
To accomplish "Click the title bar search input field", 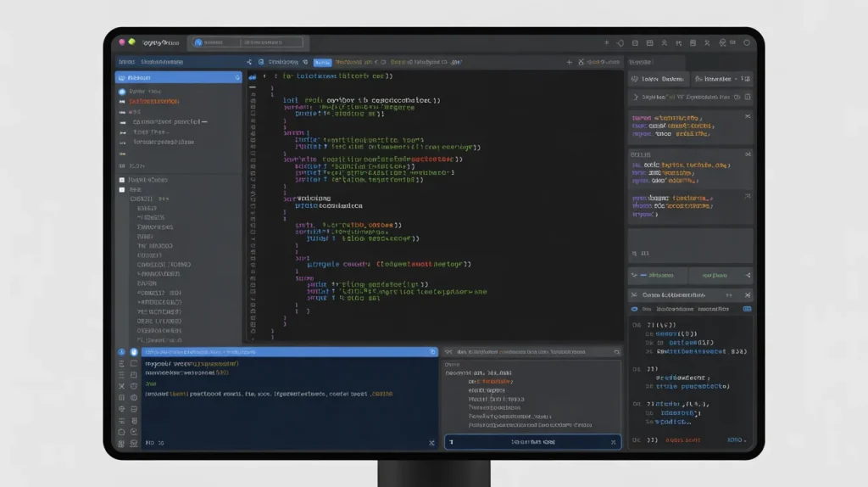I will pos(248,42).
